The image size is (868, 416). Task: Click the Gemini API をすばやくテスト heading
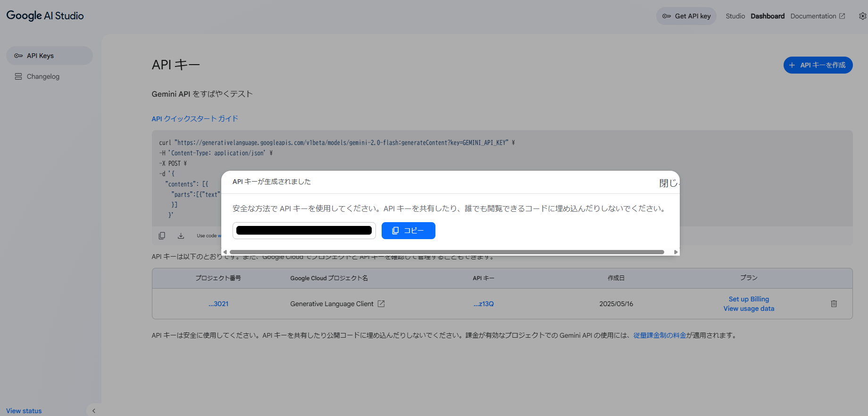pyautogui.click(x=202, y=94)
